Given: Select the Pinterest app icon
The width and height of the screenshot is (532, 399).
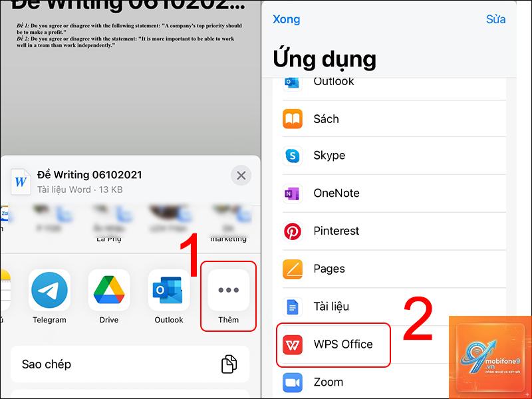Looking at the screenshot, I should coord(293,231).
